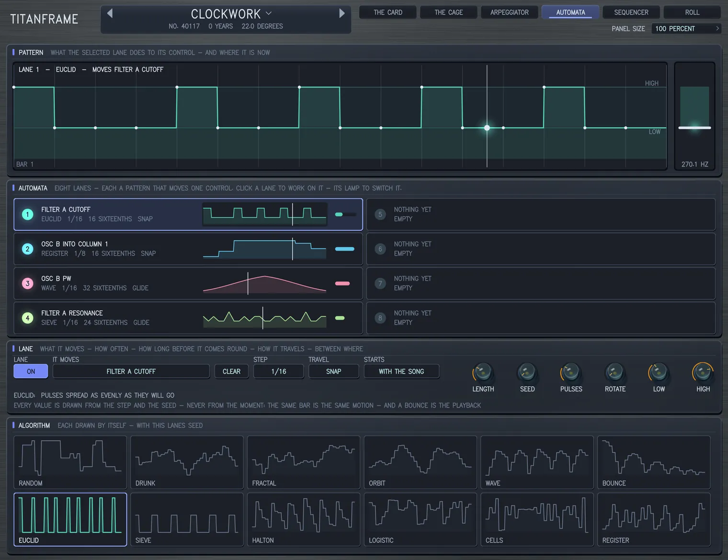728x560 pixels.
Task: Choose the SIEVE algorithm
Action: pyautogui.click(x=187, y=520)
